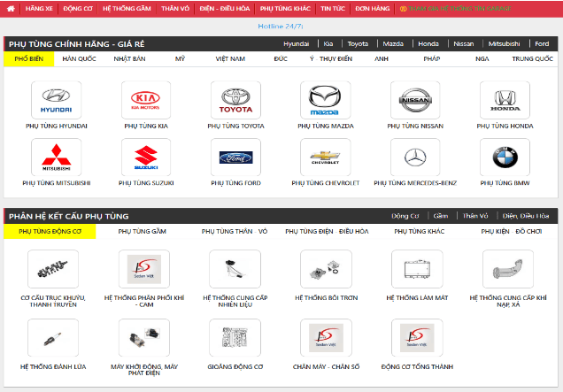Open the HỆ THỐNG LÀM MÁT radiator thumbnail
This screenshot has width=563, height=392.
click(417, 267)
